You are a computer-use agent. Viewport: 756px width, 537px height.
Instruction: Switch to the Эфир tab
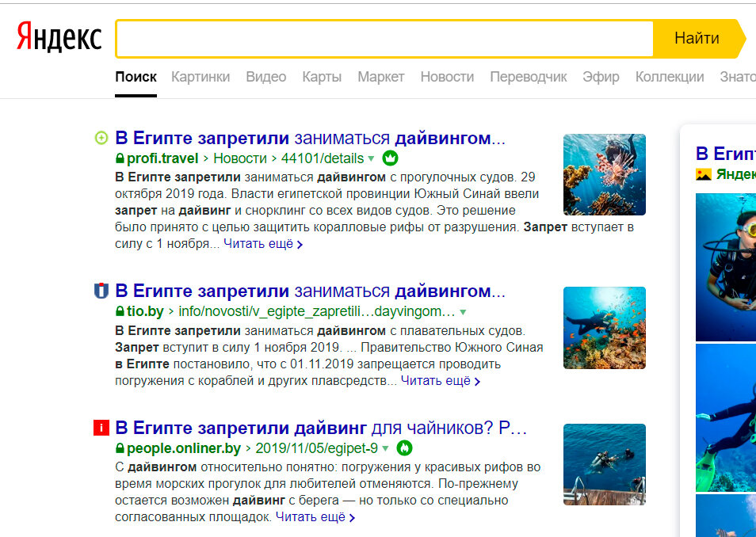click(601, 77)
